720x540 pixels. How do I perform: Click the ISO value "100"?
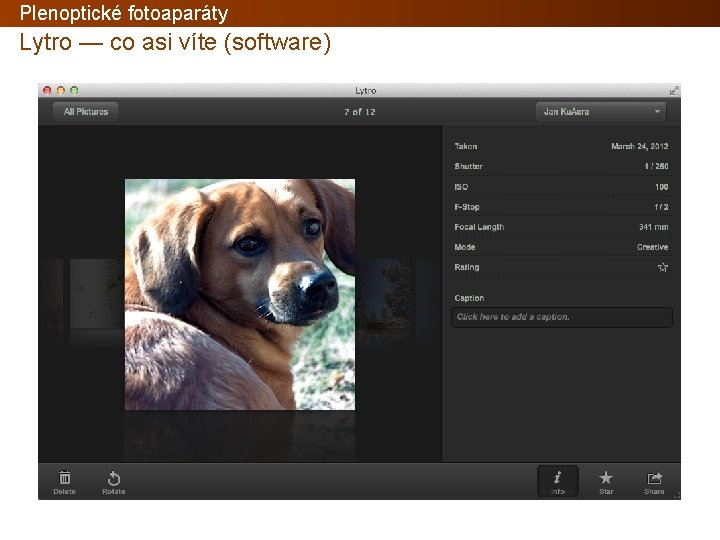pos(662,187)
